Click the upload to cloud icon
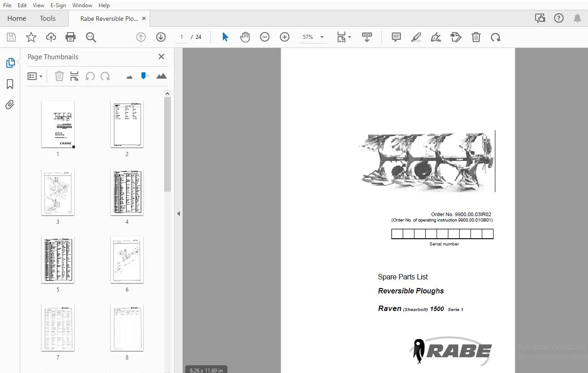Screen dimensions: 588x373 [51, 37]
